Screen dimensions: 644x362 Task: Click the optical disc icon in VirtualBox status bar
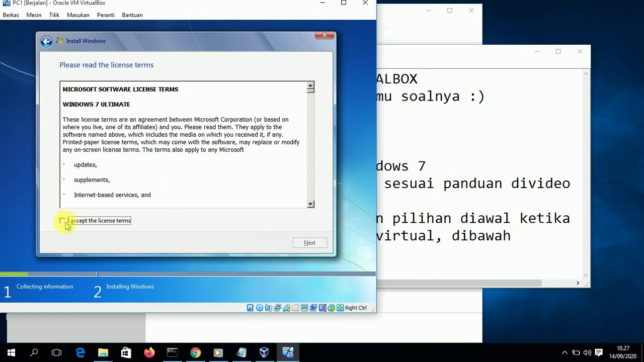[259, 308]
